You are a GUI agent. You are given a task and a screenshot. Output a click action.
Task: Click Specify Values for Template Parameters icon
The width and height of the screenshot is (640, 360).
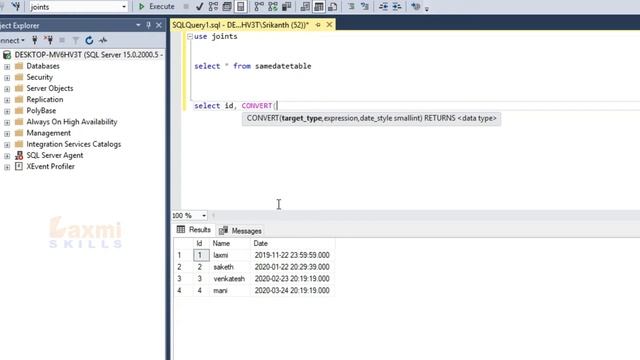coord(415,7)
